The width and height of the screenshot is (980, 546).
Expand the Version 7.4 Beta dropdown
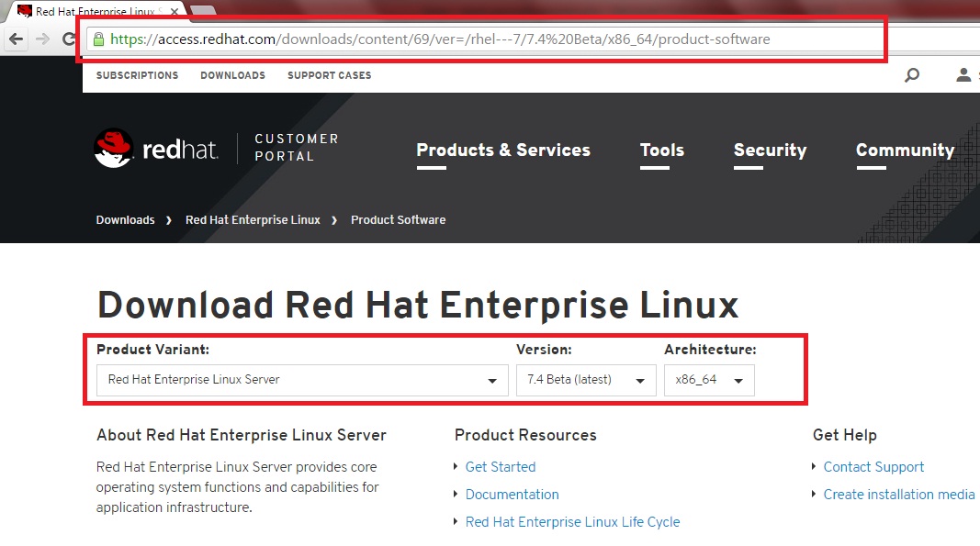[586, 381]
